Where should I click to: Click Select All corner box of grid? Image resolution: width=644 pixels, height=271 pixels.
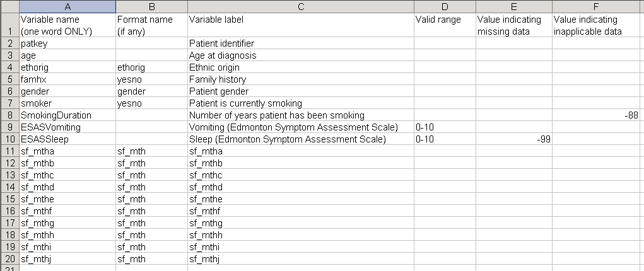pyautogui.click(x=9, y=7)
